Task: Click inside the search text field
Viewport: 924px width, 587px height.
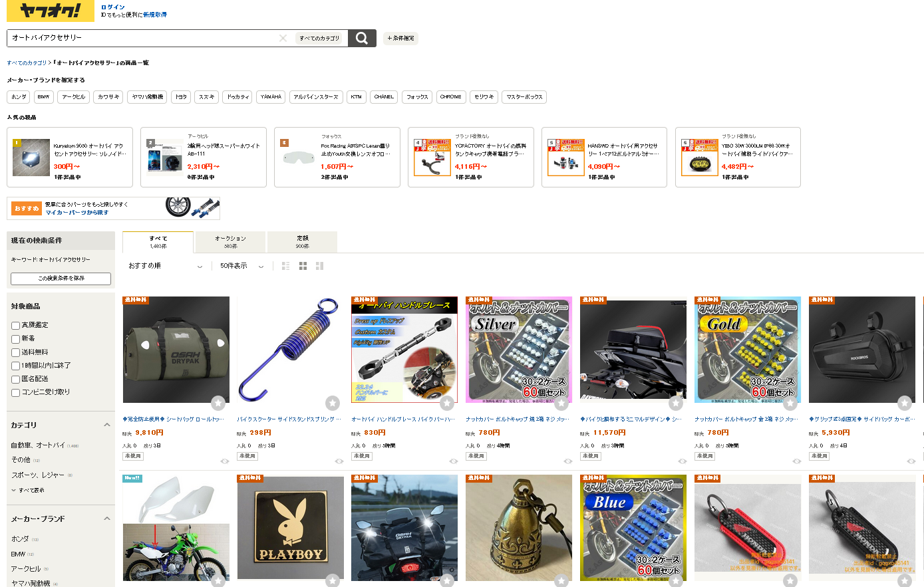Action: 143,38
